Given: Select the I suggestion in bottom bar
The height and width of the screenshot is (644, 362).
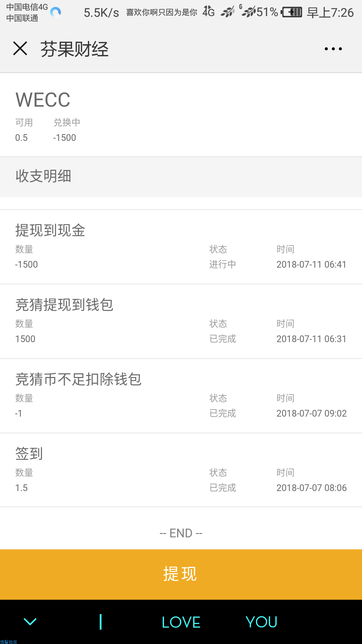Looking at the screenshot, I should coord(101,622).
